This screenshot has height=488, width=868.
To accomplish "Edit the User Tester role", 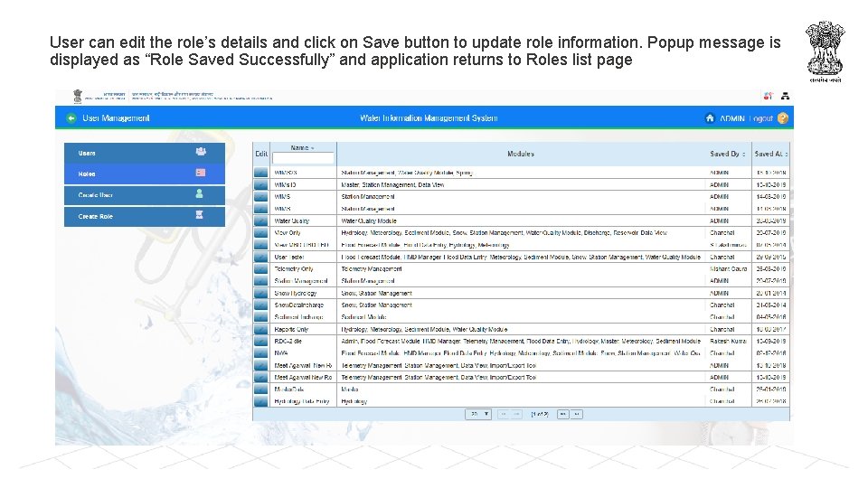I will [x=260, y=258].
